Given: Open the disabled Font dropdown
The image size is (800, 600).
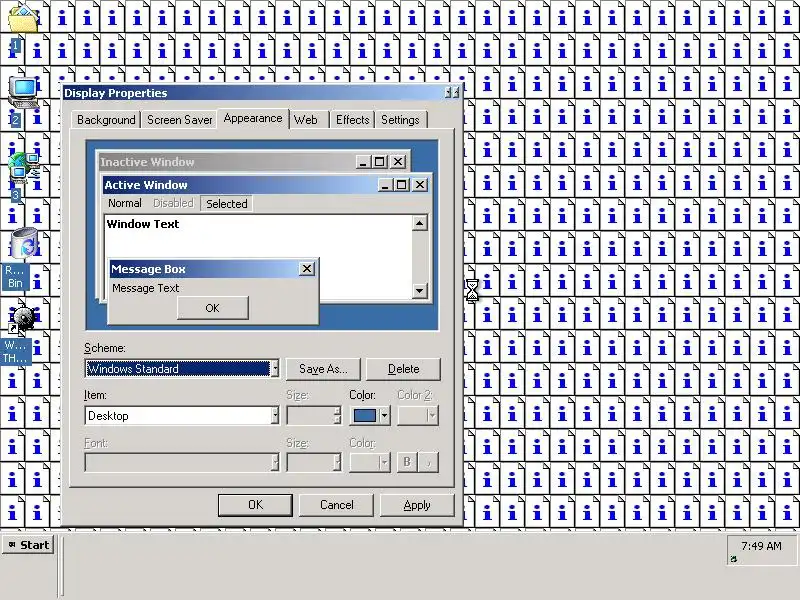Looking at the screenshot, I should tap(274, 463).
